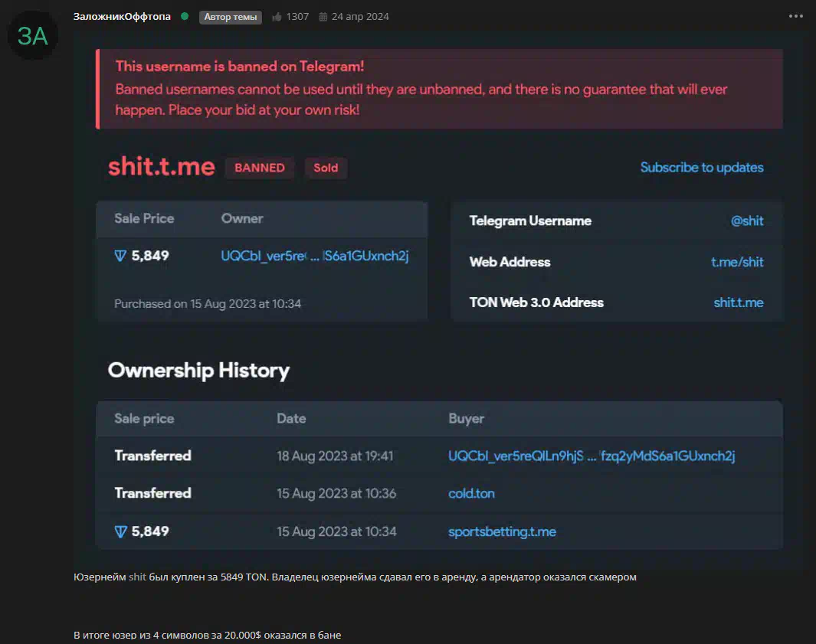
Task: Click the Buyer column header
Action: (x=467, y=418)
